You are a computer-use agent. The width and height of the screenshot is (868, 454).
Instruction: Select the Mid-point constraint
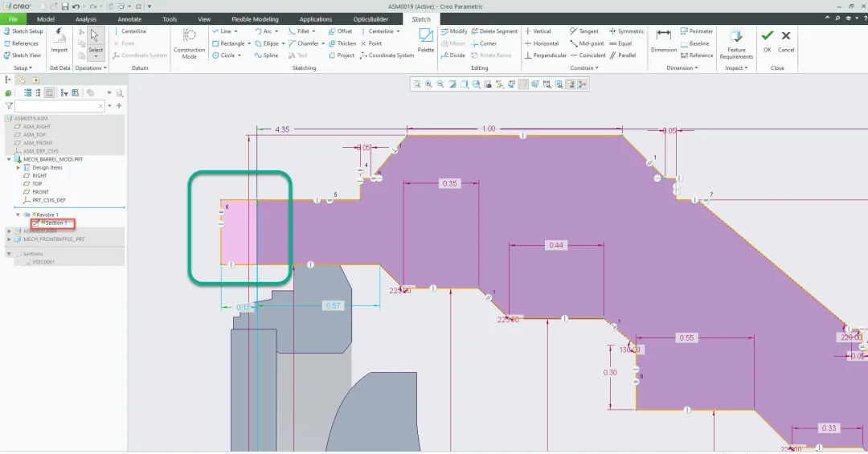click(587, 43)
